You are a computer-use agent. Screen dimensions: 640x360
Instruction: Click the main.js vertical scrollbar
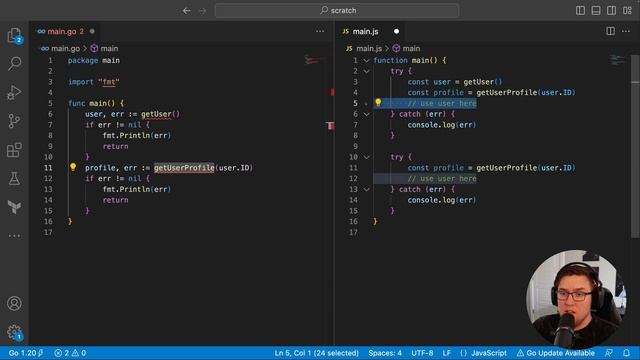635,146
